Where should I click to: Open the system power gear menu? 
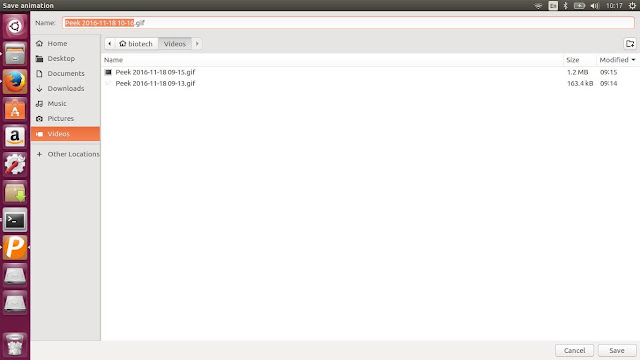(632, 6)
